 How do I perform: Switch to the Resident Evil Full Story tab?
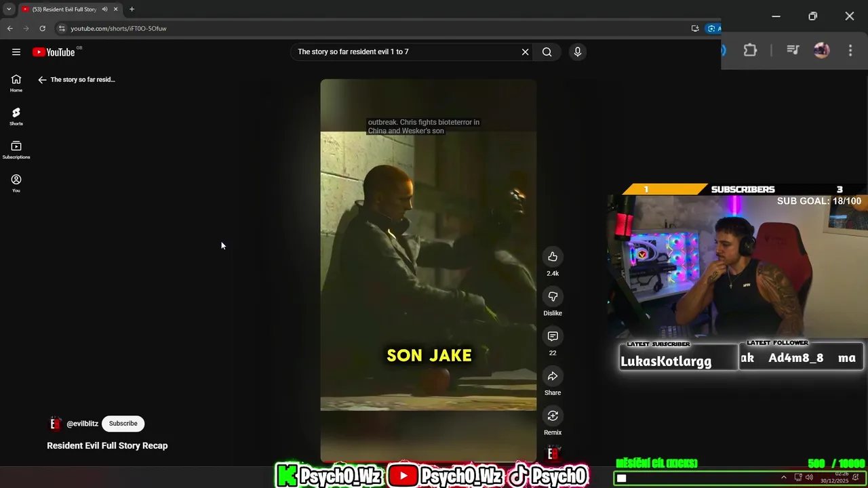[x=64, y=9]
